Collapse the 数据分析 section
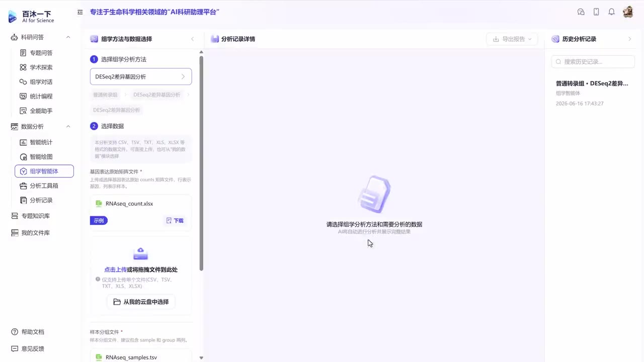644x362 pixels. point(68,127)
